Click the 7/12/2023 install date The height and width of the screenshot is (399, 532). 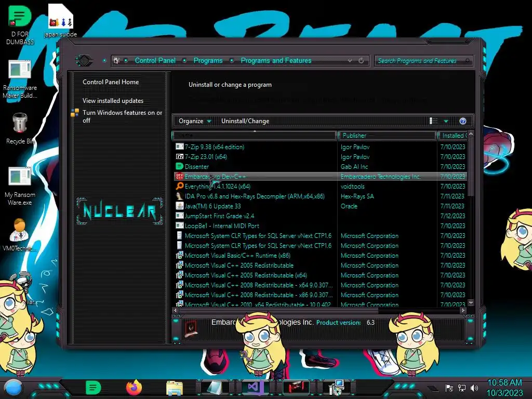[453, 216]
